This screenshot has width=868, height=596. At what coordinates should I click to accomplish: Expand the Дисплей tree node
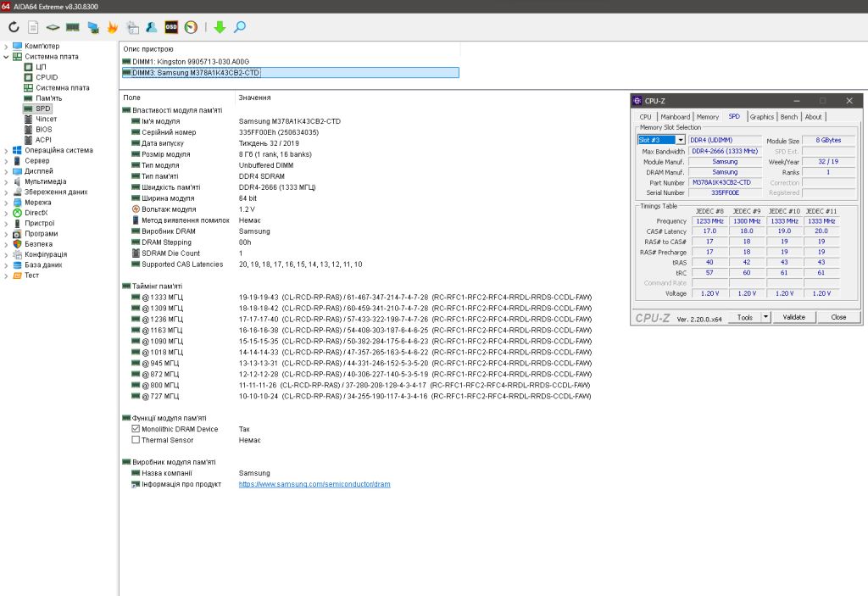pos(6,171)
